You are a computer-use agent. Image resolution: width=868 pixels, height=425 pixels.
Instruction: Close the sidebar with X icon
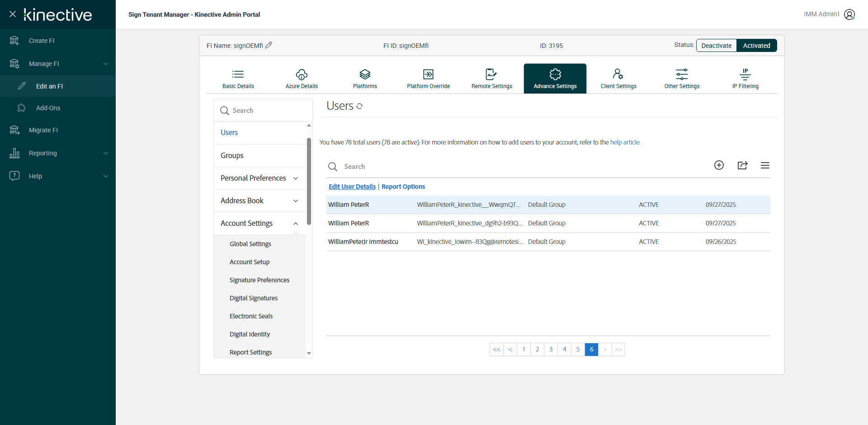point(13,14)
